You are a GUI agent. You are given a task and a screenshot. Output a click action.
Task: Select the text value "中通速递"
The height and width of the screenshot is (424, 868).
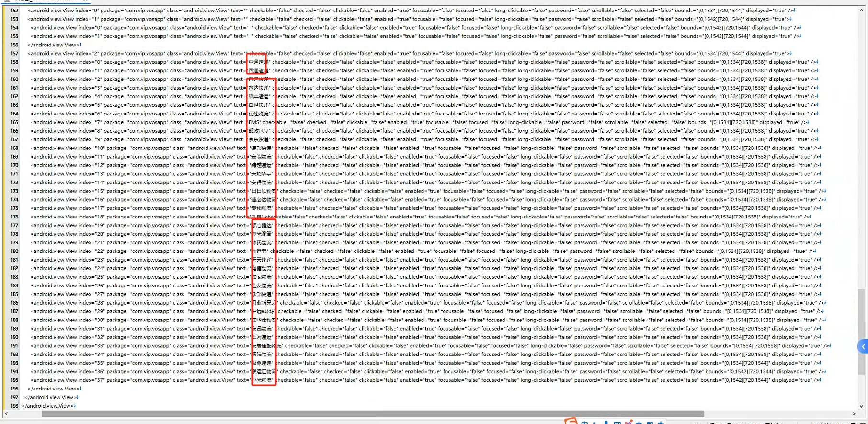259,62
